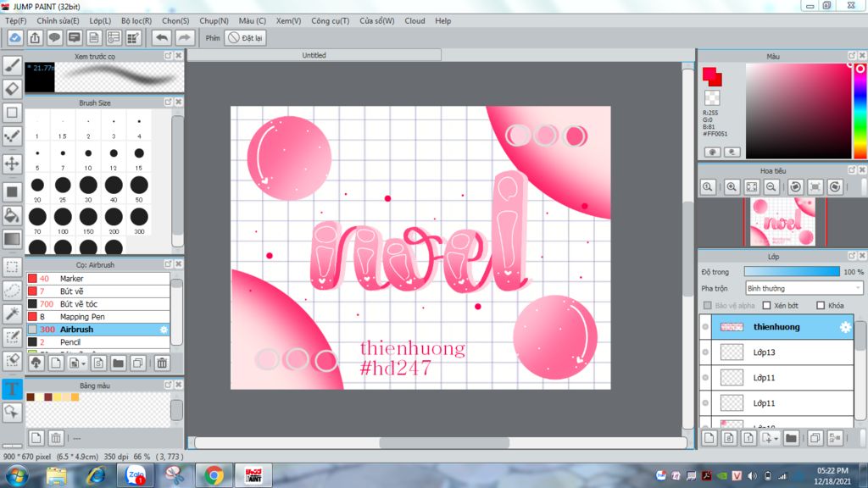Toggle visibility of thienhuong layer
The height and width of the screenshot is (488, 868).
click(705, 327)
